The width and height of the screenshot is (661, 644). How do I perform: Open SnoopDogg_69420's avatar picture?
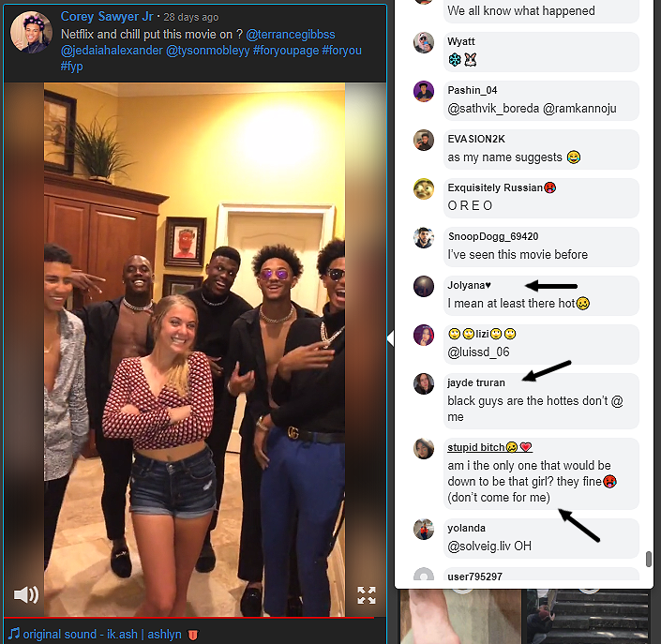coord(424,238)
